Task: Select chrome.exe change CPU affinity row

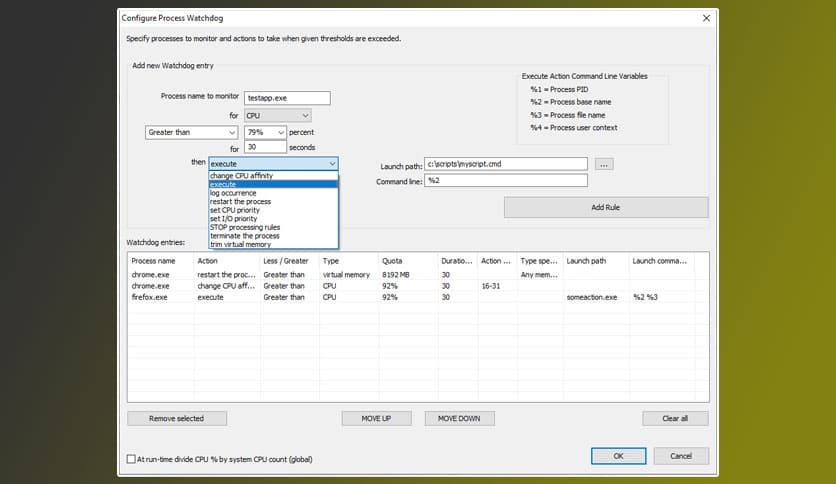Action: tap(418, 286)
